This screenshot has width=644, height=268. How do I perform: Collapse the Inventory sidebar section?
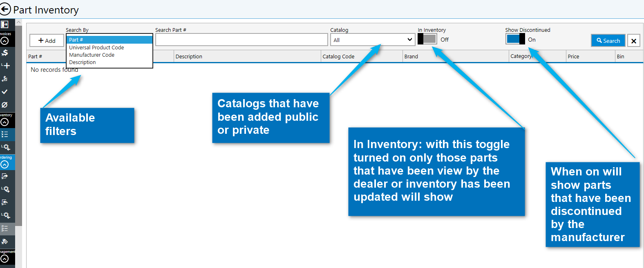(x=4, y=122)
